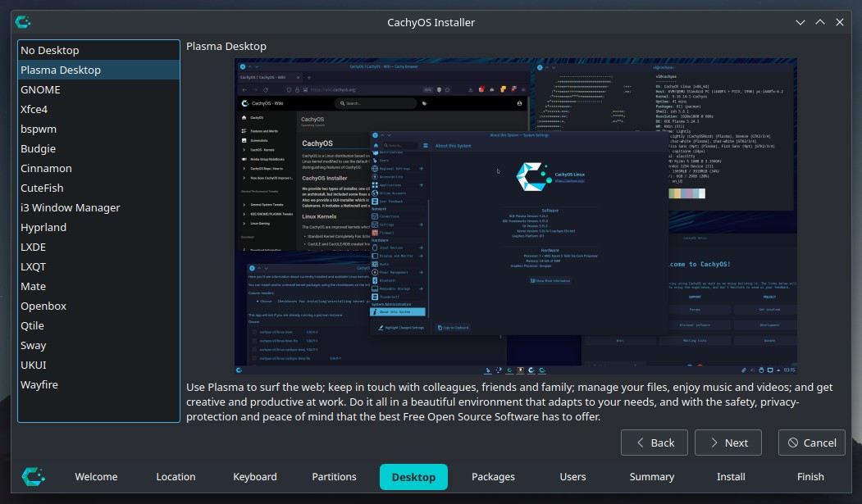Jump to the Welcome step
Screen dimensions: 862x504
[96, 477]
